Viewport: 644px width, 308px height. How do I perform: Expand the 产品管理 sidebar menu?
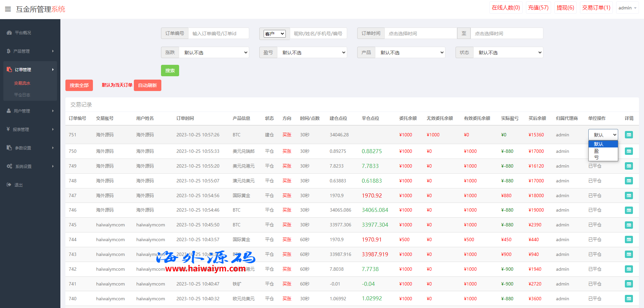coord(30,51)
